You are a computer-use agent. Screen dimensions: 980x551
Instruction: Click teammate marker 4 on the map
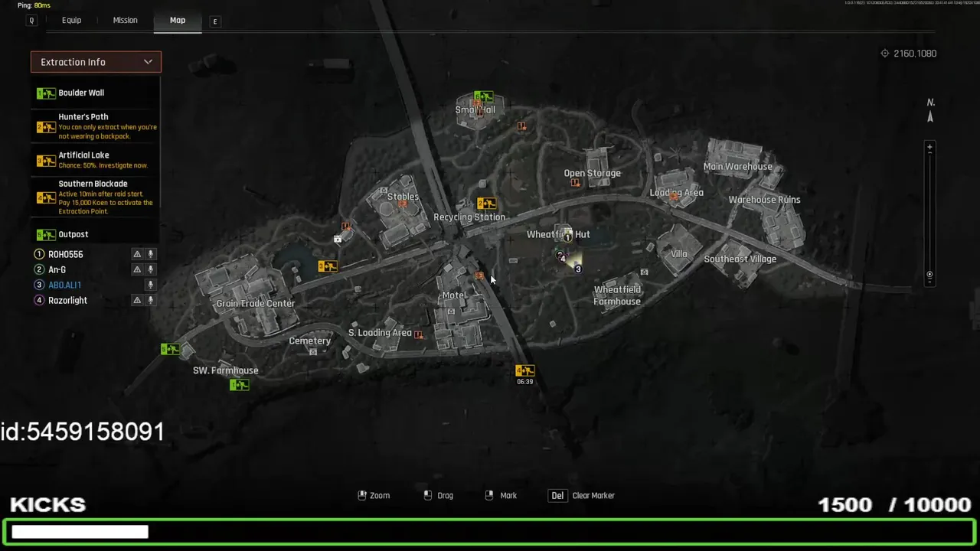563,259
